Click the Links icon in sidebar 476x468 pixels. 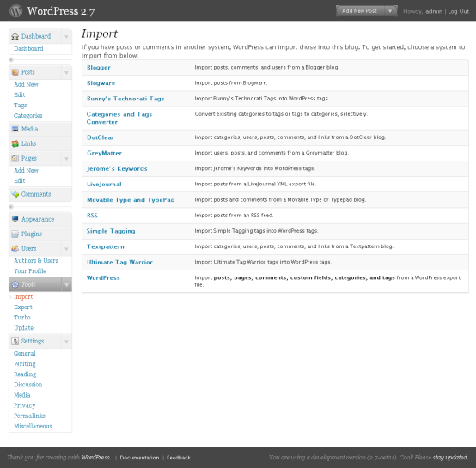pos(15,143)
